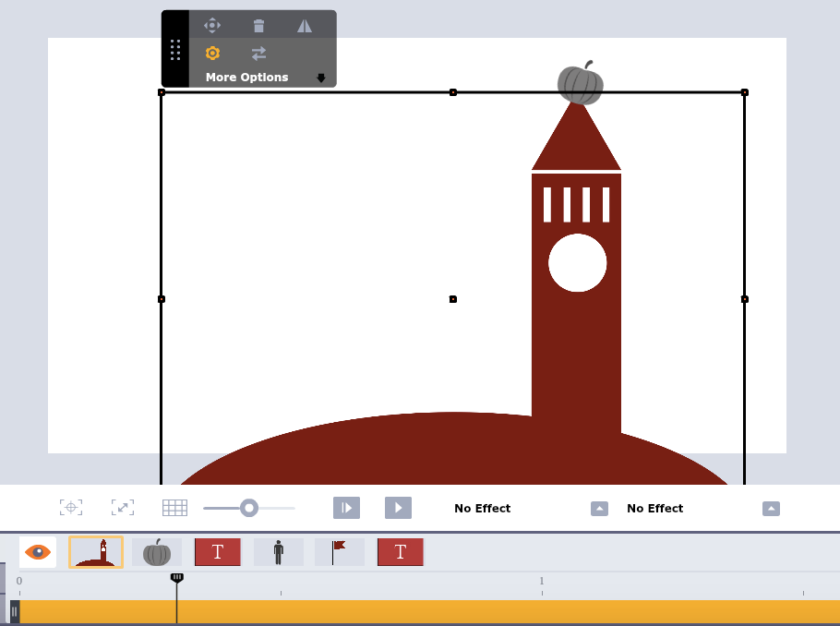This screenshot has width=840, height=626.
Task: Open the orange gear settings icon
Action: tap(212, 54)
